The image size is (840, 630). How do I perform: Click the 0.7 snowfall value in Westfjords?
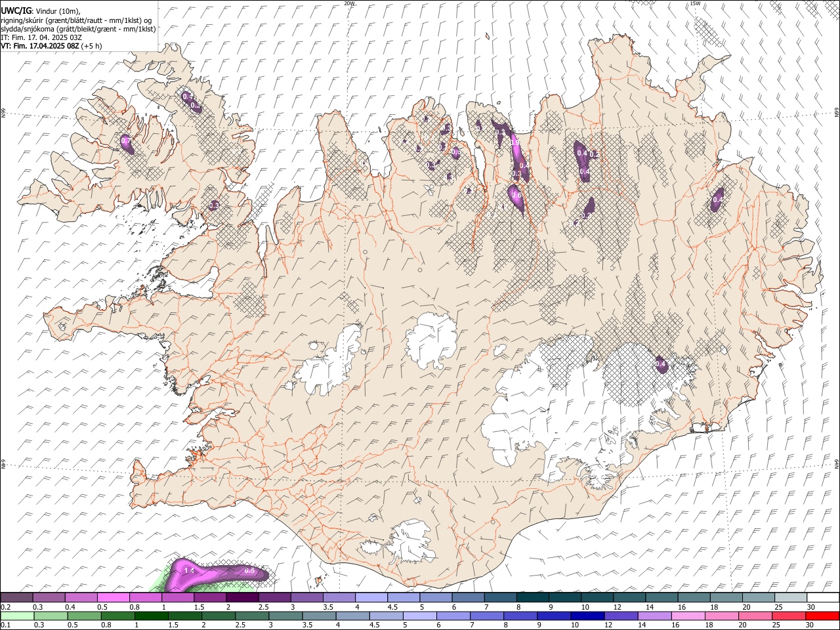tap(126, 141)
